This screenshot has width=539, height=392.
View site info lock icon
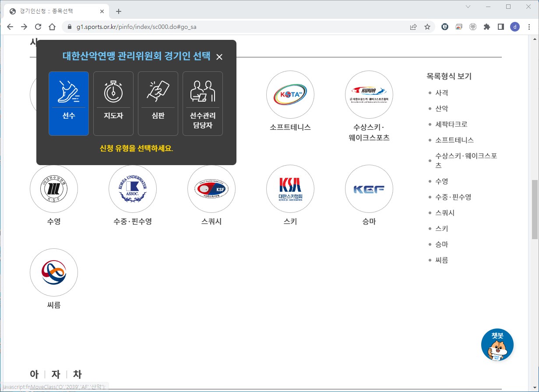click(x=69, y=27)
